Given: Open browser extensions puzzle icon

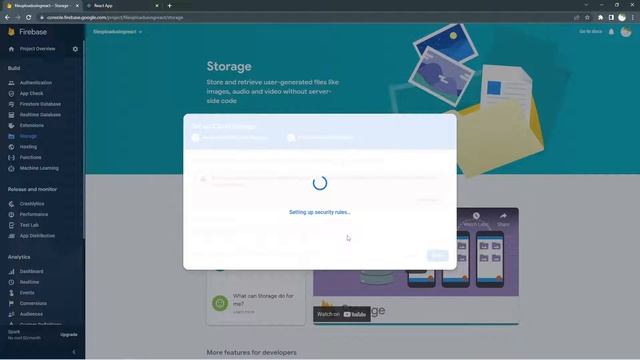Looking at the screenshot, I should pos(600,18).
